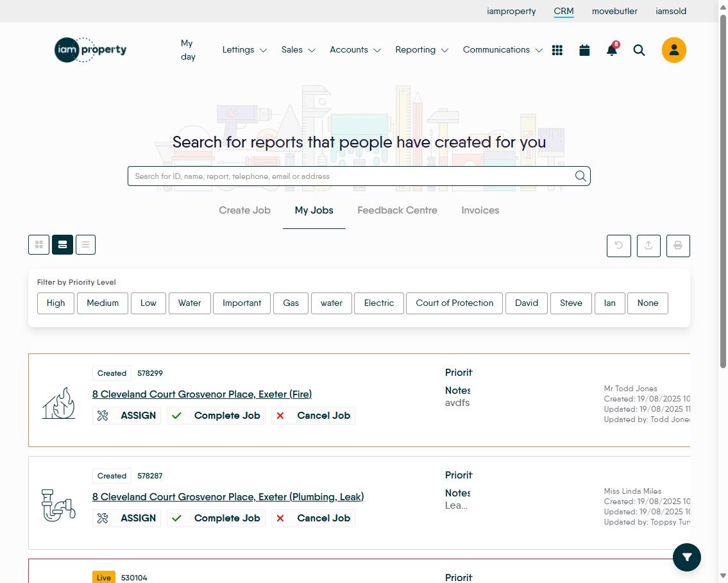Open the calendar icon in header
The height and width of the screenshot is (583, 728).
coord(584,50)
